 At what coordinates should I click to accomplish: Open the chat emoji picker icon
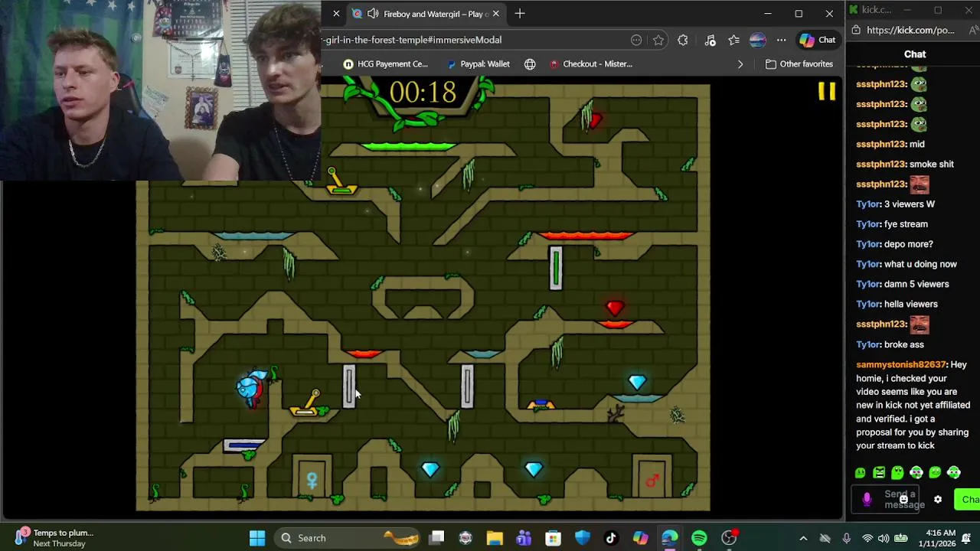903,500
